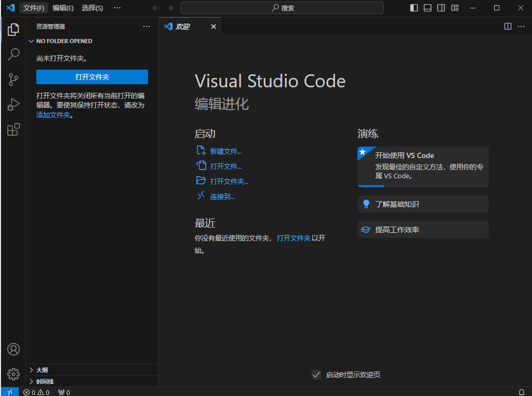532x396 pixels.
Task: Toggle the secondary side bar layout icon
Action: pyautogui.click(x=441, y=8)
